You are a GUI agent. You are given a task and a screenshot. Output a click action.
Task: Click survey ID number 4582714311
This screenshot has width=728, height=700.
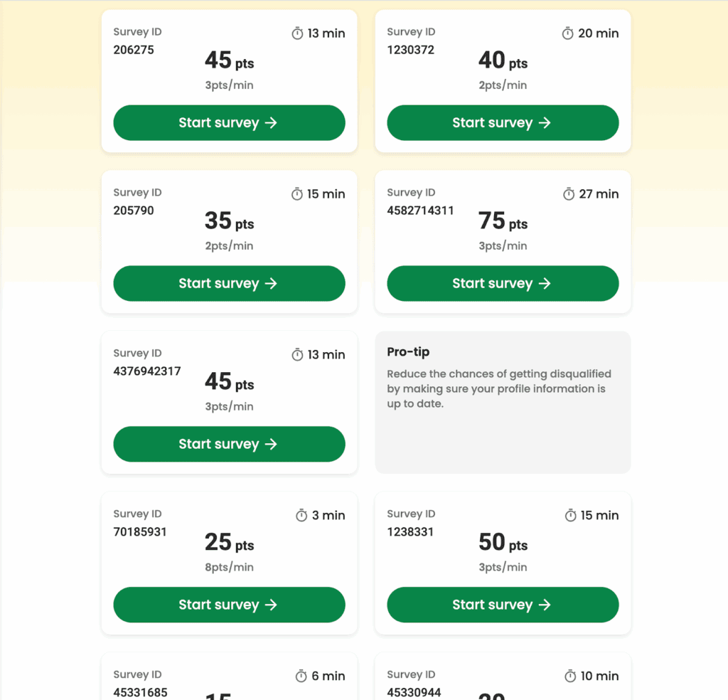pyautogui.click(x=420, y=211)
